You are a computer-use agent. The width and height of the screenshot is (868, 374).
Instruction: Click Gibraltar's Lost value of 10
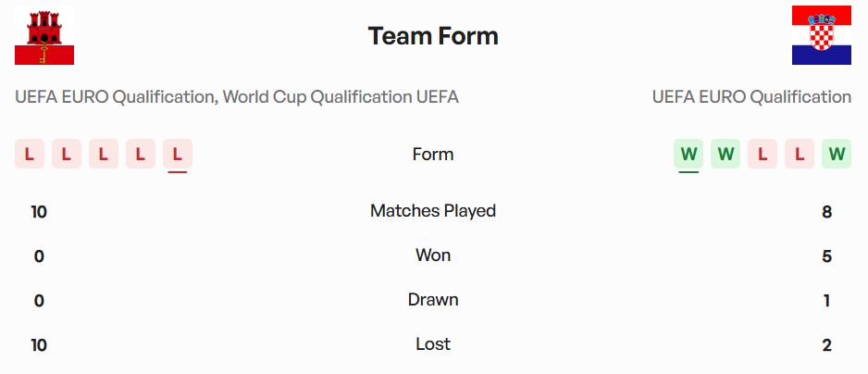(x=39, y=345)
